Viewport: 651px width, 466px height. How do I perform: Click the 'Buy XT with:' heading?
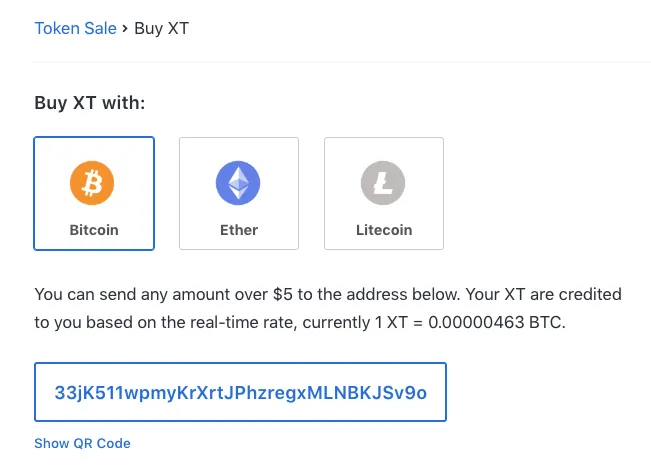click(x=90, y=103)
